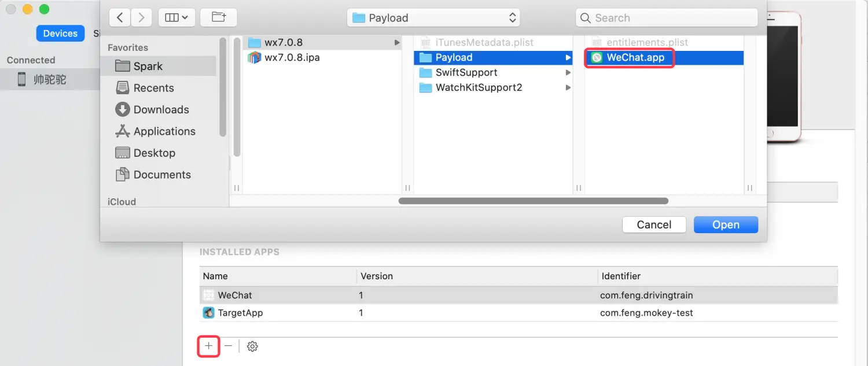Click the Spark folder icon
This screenshot has width=868, height=366.
[122, 66]
